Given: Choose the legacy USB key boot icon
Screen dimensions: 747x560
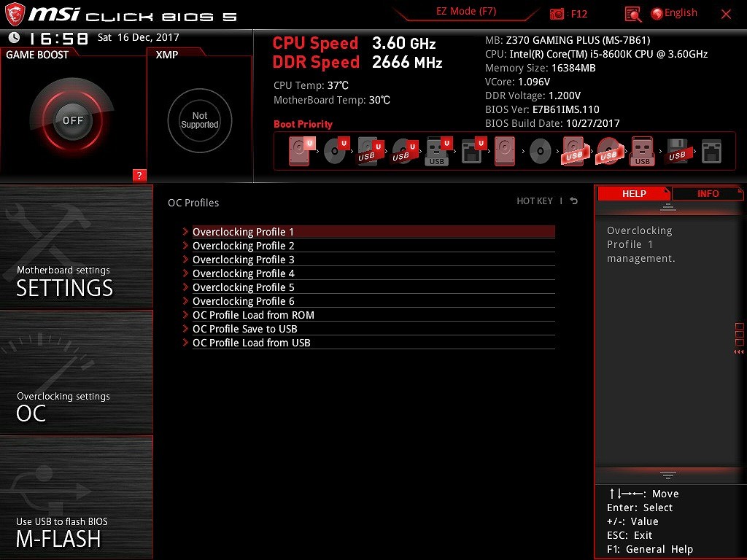Looking at the screenshot, I should coord(642,151).
